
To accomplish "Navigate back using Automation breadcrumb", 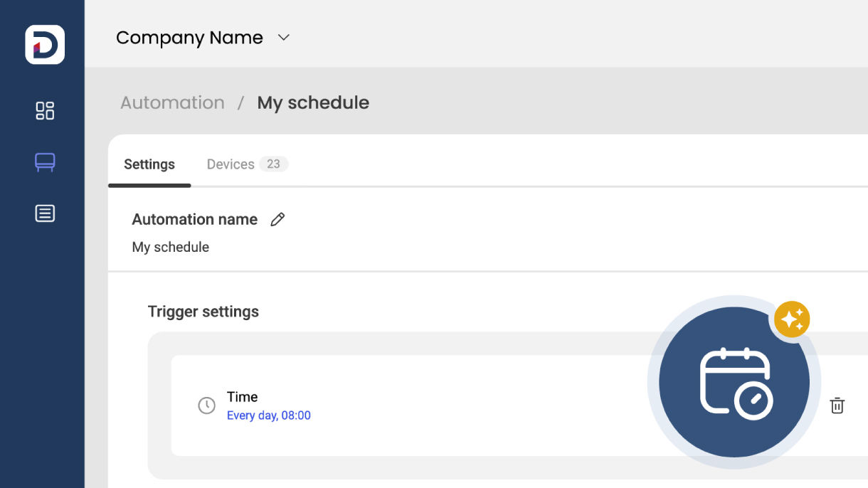I will pos(171,102).
